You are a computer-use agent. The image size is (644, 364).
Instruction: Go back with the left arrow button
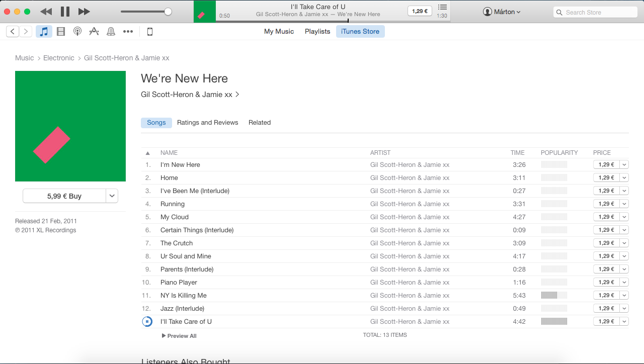tap(13, 32)
